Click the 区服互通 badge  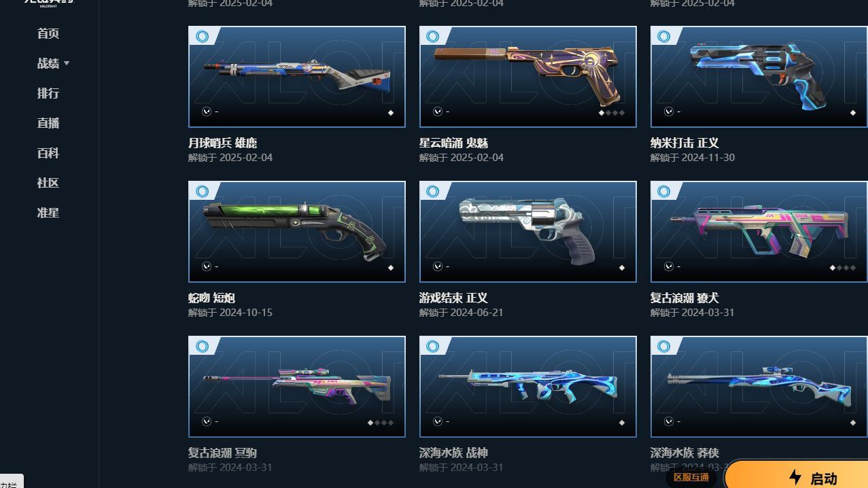coord(691,477)
